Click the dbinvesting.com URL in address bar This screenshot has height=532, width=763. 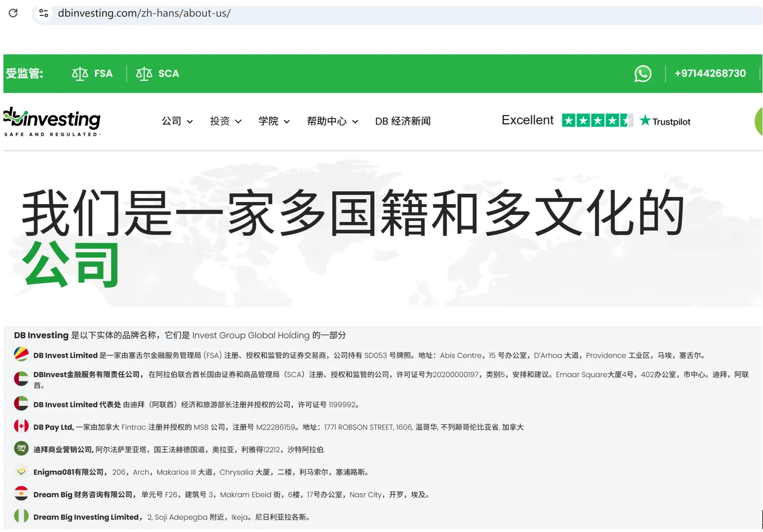tap(144, 13)
